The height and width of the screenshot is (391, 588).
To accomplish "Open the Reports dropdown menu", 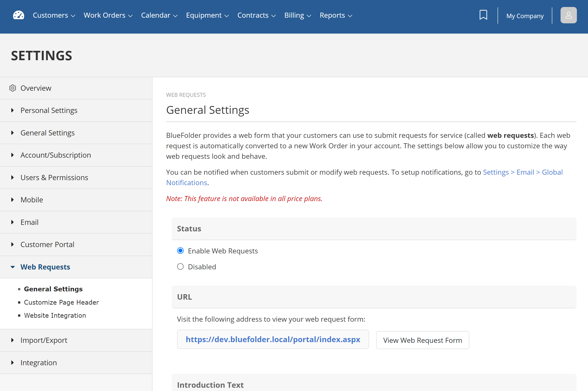I will pyautogui.click(x=336, y=15).
